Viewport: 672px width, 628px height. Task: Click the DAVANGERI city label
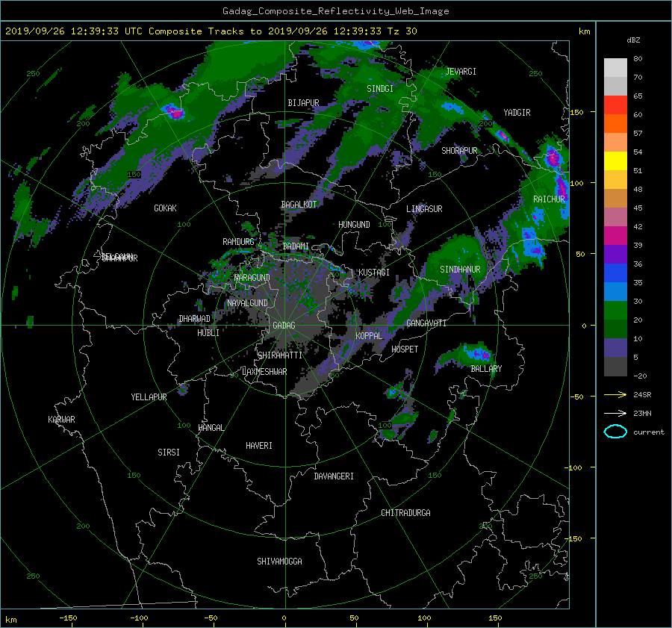(334, 476)
